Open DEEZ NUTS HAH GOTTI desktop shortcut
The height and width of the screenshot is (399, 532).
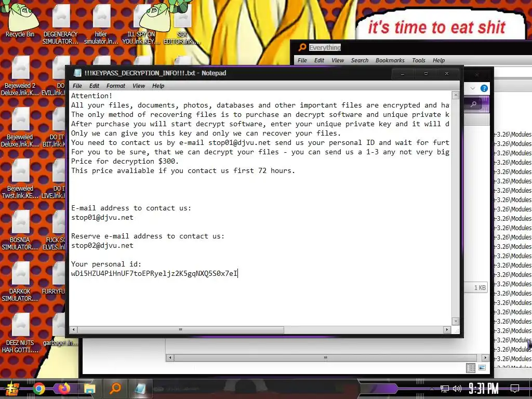coord(20,334)
